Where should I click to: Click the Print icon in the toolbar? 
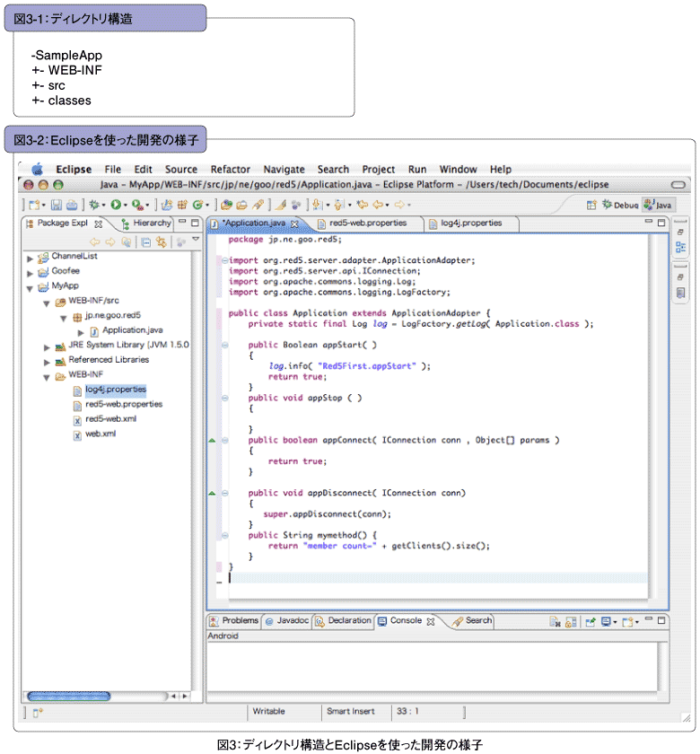(x=72, y=205)
